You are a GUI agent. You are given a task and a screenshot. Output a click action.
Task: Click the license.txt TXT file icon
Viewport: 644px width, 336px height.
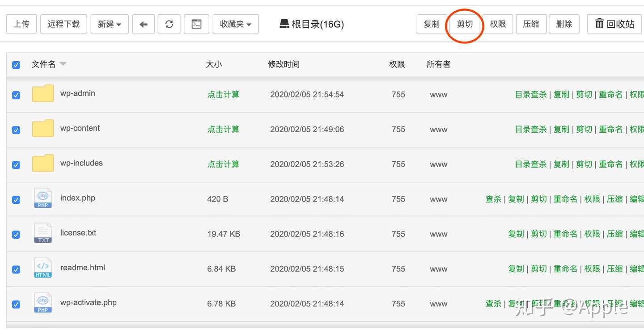(43, 233)
